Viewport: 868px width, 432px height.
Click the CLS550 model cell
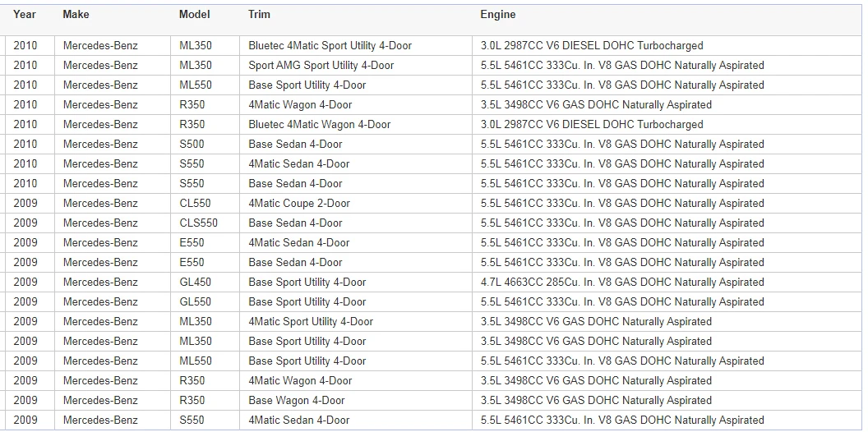pos(205,223)
